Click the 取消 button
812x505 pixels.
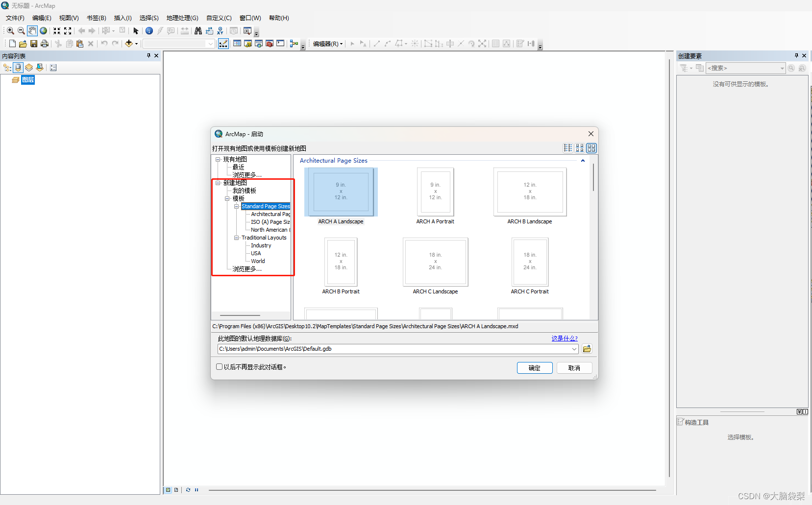point(574,368)
